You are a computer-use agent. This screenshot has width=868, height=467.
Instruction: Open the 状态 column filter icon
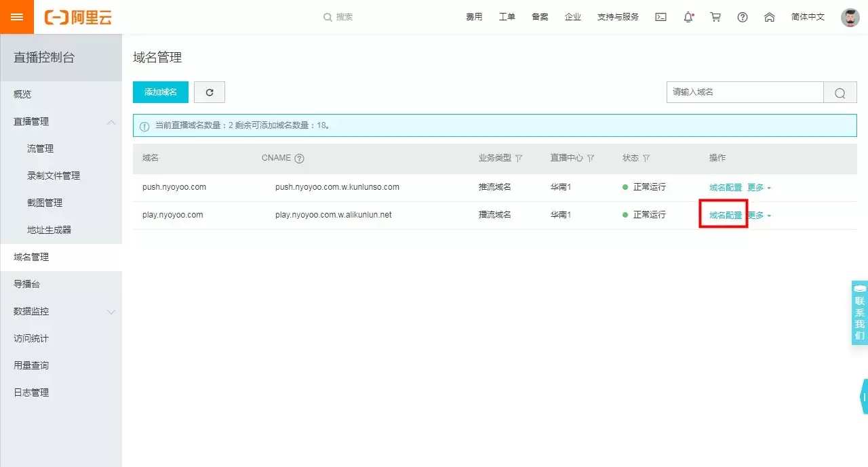(646, 158)
